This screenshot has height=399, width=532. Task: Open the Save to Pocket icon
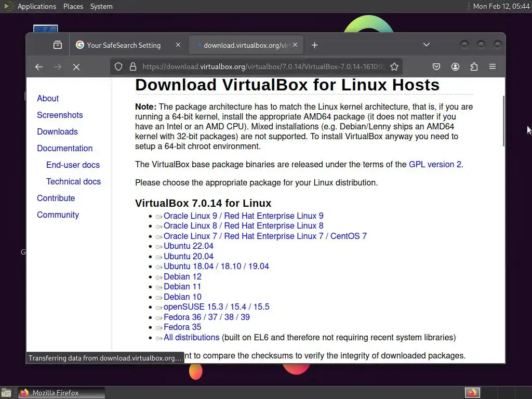click(x=436, y=67)
